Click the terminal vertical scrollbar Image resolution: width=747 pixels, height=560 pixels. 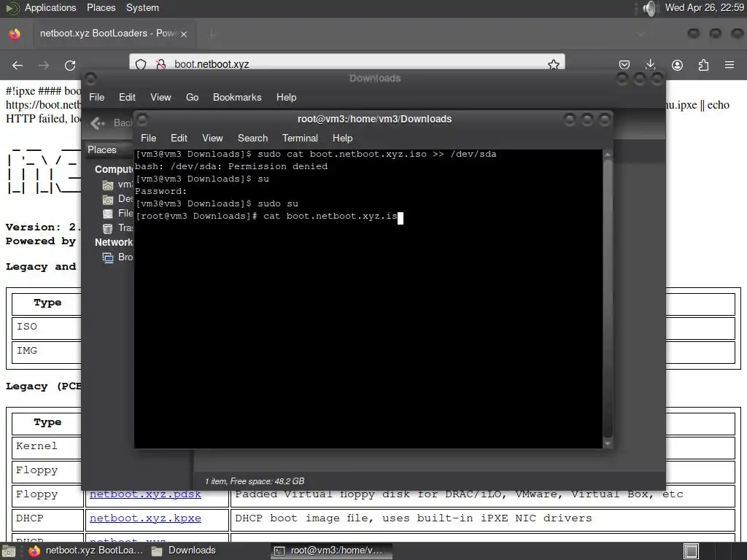pos(608,298)
